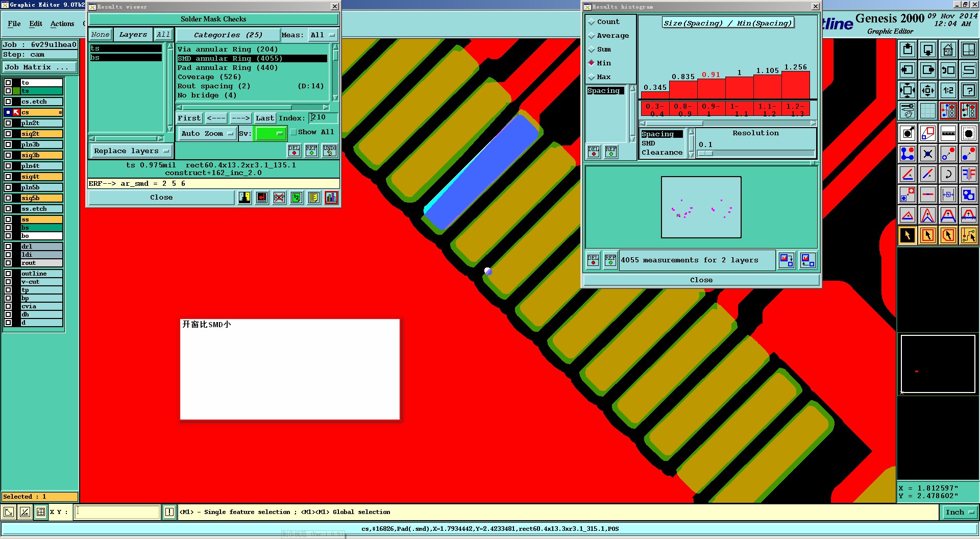Toggle visibility box for layer sig2t

tap(8, 134)
